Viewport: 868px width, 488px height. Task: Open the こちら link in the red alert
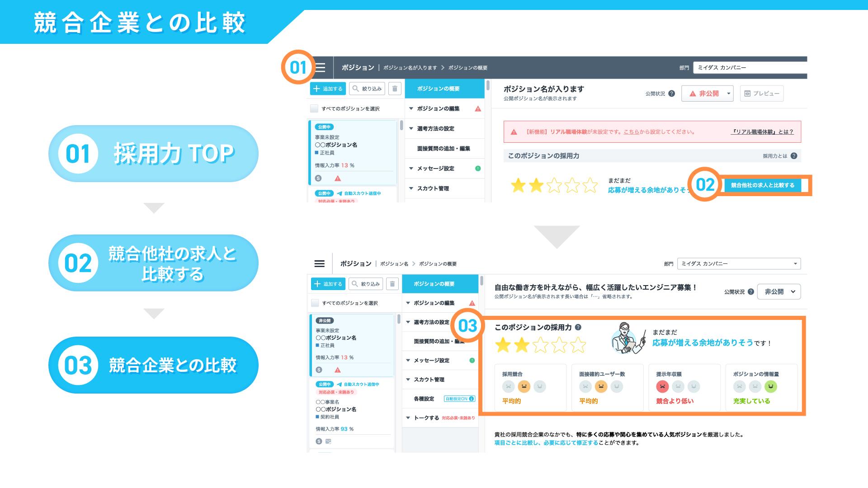[x=631, y=132]
